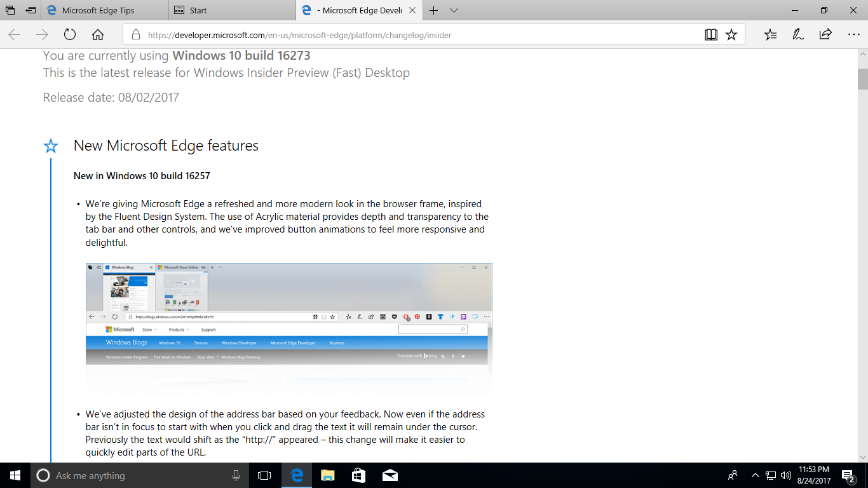Activate Cortana microphone icon
868x488 pixels.
pyautogui.click(x=236, y=475)
